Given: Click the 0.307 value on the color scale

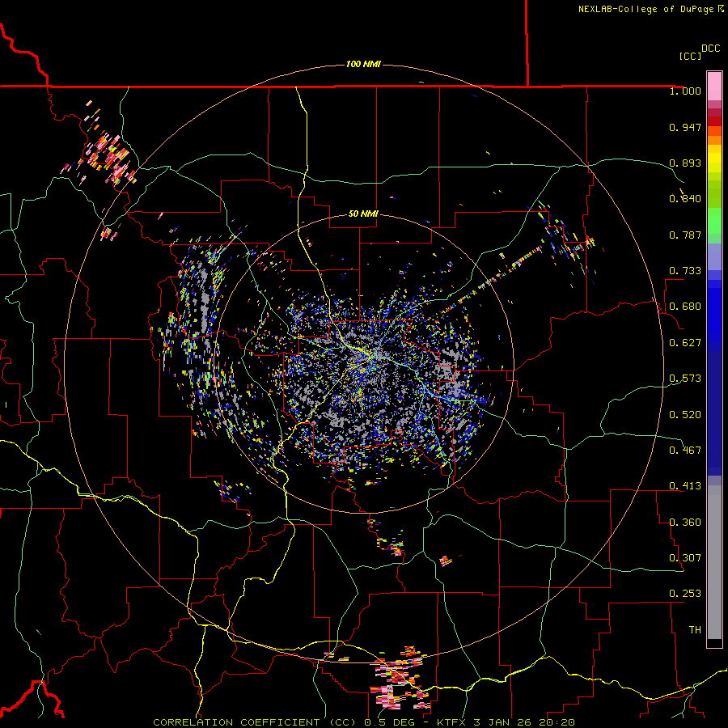Looking at the screenshot, I should tap(685, 558).
